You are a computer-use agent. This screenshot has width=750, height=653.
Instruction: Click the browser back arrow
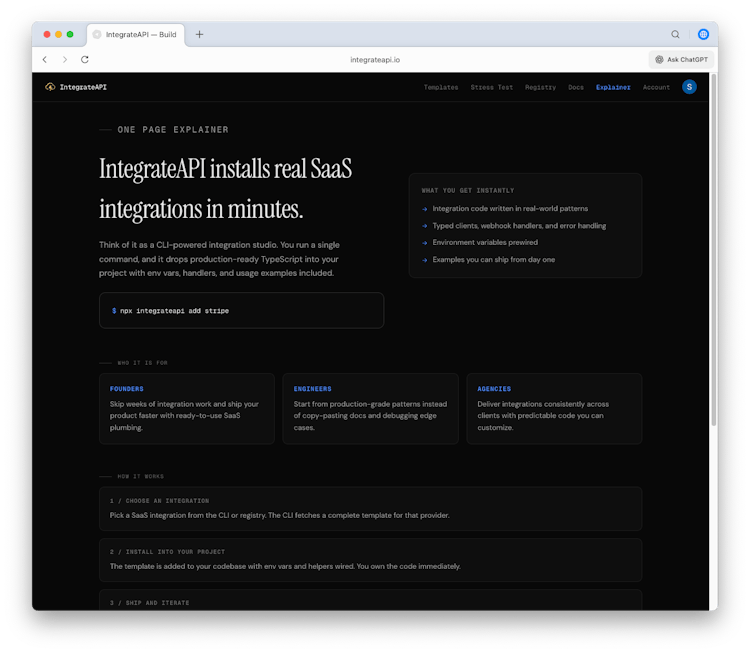tap(45, 60)
